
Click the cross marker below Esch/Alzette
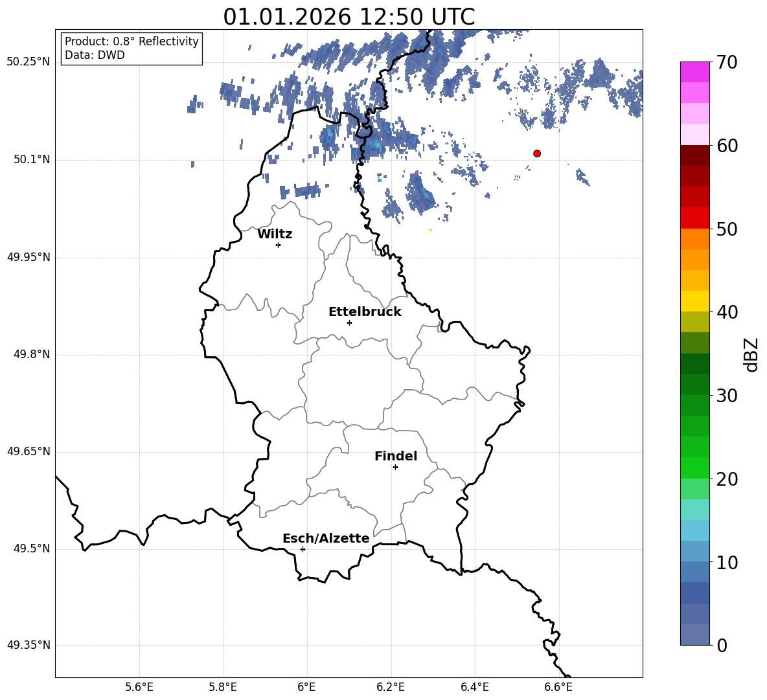(303, 549)
